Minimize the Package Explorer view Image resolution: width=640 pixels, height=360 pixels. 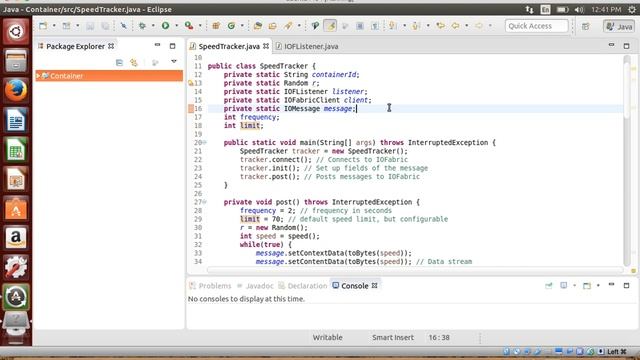coord(158,45)
